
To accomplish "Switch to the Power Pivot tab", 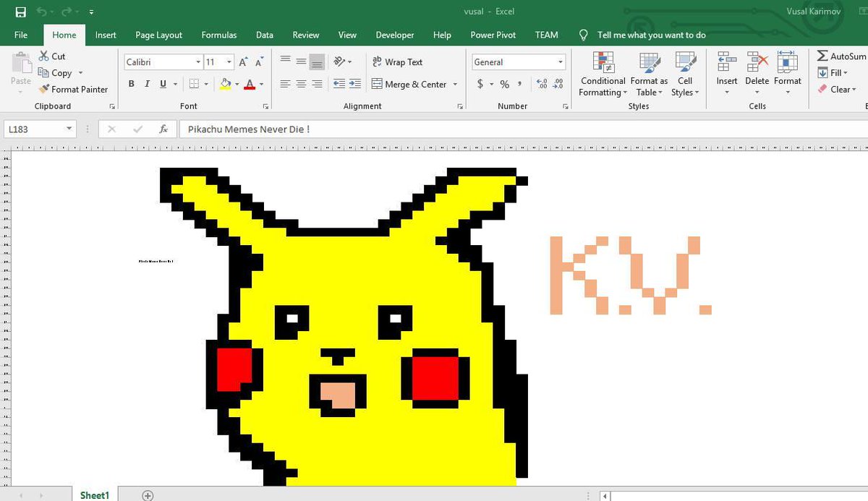I will point(493,35).
